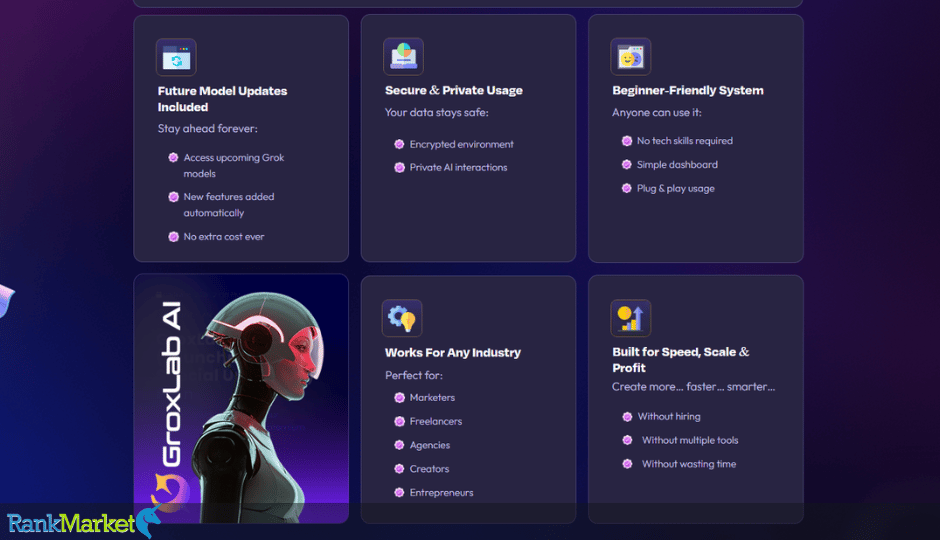Click the text Without multiple tools

(690, 440)
